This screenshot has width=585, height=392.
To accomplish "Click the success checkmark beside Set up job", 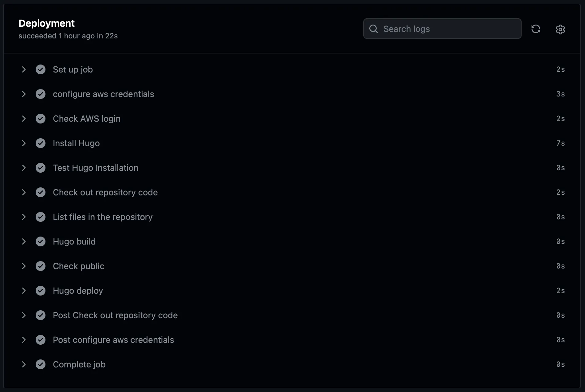I will (x=41, y=69).
